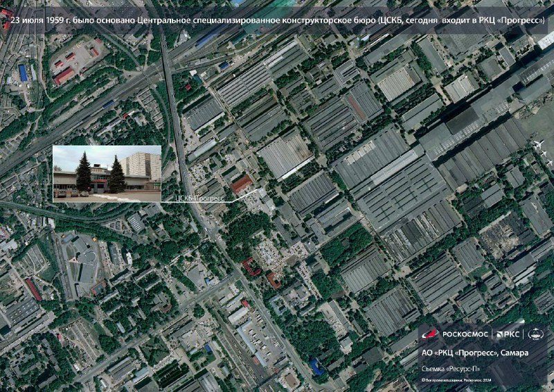Image resolution: width=554 pixels, height=392 pixels.
Task: Open the inset photo of ЦСКБ building
Action: point(107,173)
